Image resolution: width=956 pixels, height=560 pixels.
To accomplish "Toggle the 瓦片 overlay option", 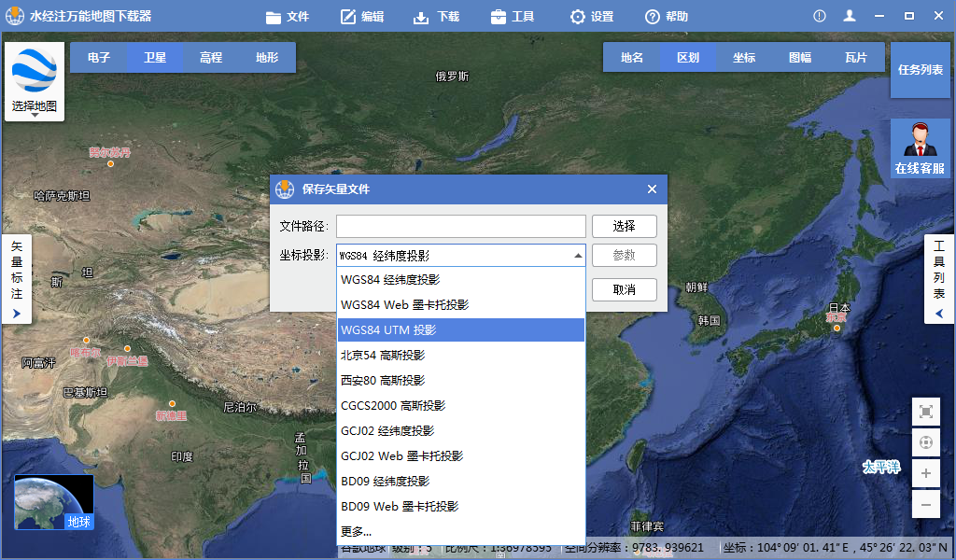I will pos(855,57).
